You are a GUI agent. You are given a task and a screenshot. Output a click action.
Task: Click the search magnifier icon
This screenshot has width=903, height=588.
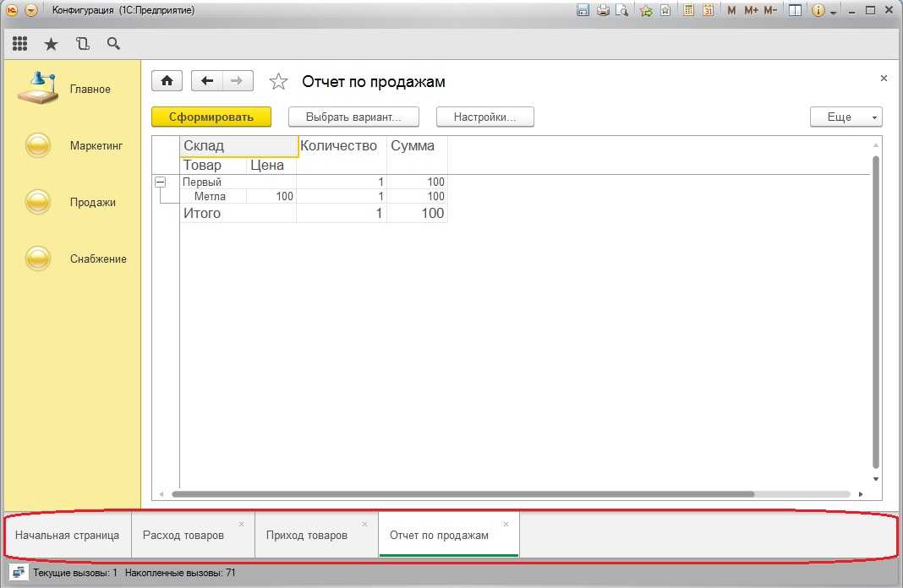point(113,44)
